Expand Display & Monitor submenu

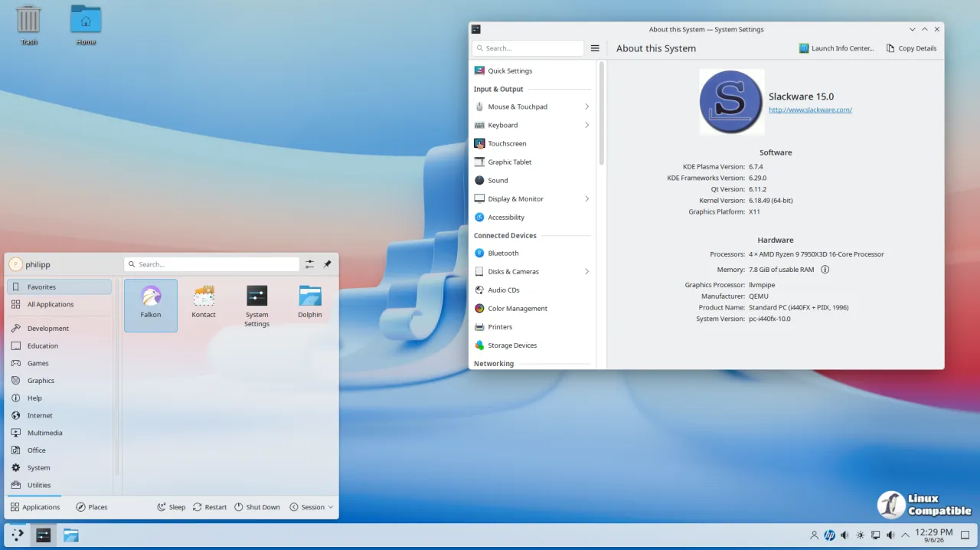point(586,198)
